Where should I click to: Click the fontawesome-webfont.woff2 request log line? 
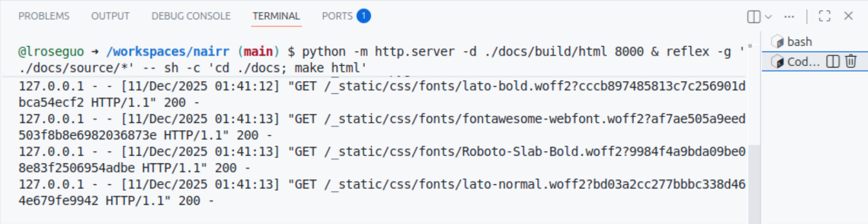point(382,127)
